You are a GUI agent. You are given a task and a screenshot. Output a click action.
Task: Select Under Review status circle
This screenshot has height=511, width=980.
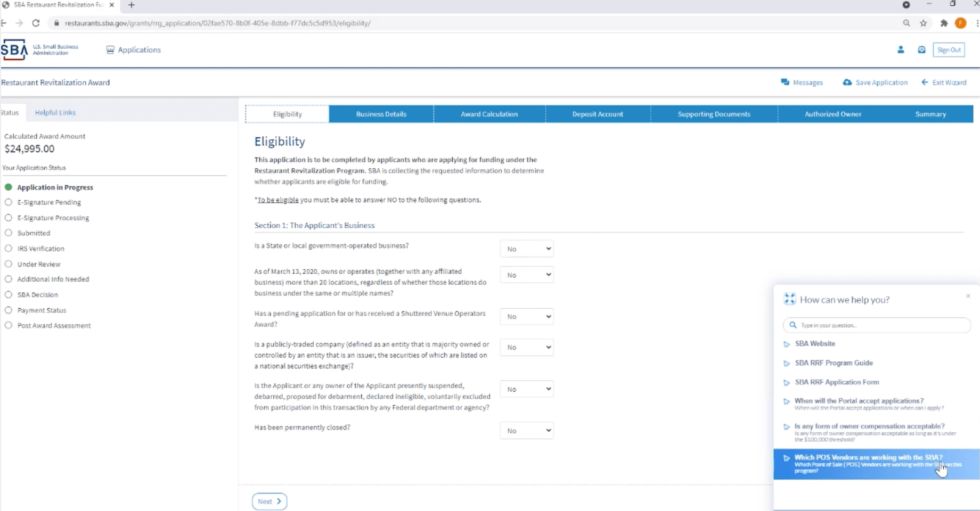pos(9,264)
